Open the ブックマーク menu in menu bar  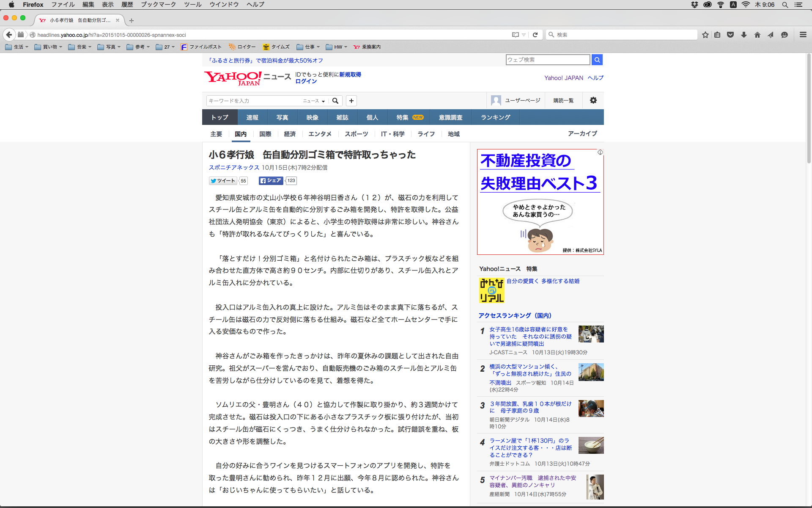point(158,5)
